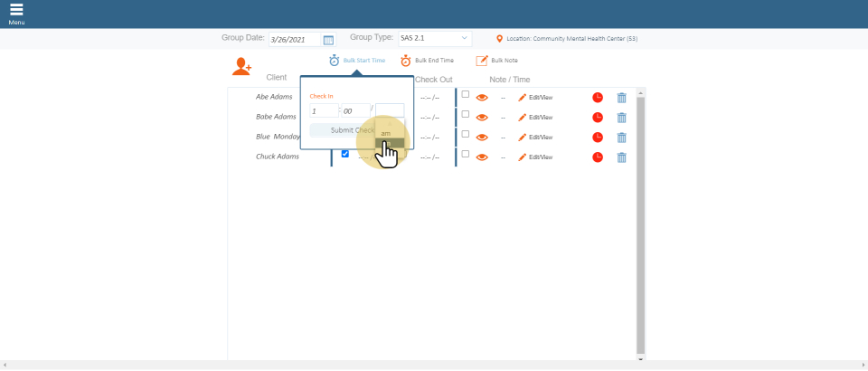Click red clock icon for Abe Adams
This screenshot has height=371, width=868.
(598, 97)
